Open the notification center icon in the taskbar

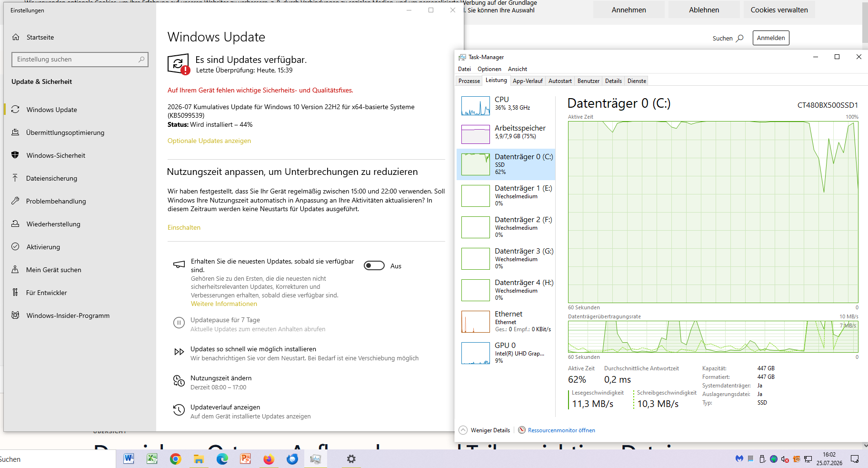(855, 459)
